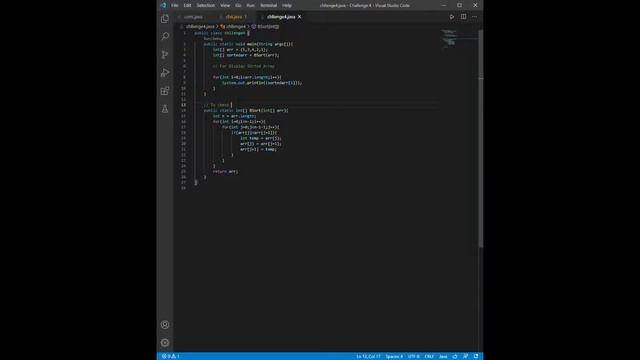Switch to the first .java editor tab

coord(193,17)
